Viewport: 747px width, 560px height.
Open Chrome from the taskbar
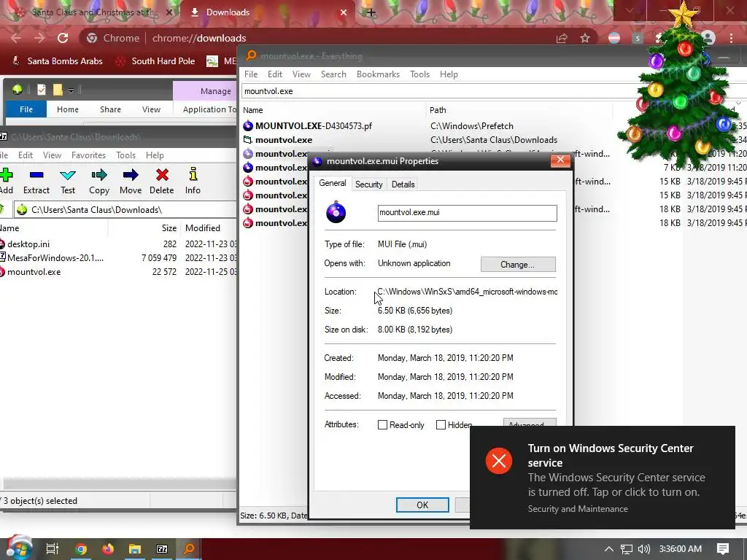click(81, 549)
